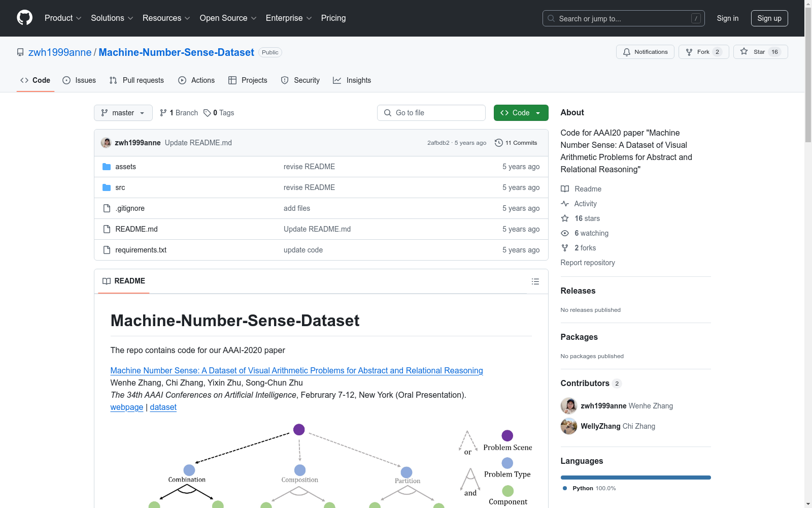
Task: Click the commit history clock icon
Action: point(499,143)
